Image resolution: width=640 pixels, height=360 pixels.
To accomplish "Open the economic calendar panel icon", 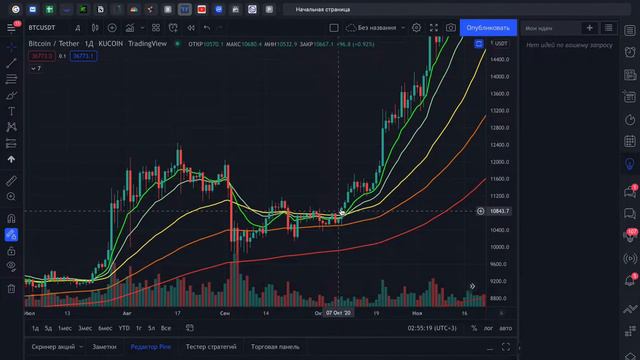I will (x=630, y=141).
